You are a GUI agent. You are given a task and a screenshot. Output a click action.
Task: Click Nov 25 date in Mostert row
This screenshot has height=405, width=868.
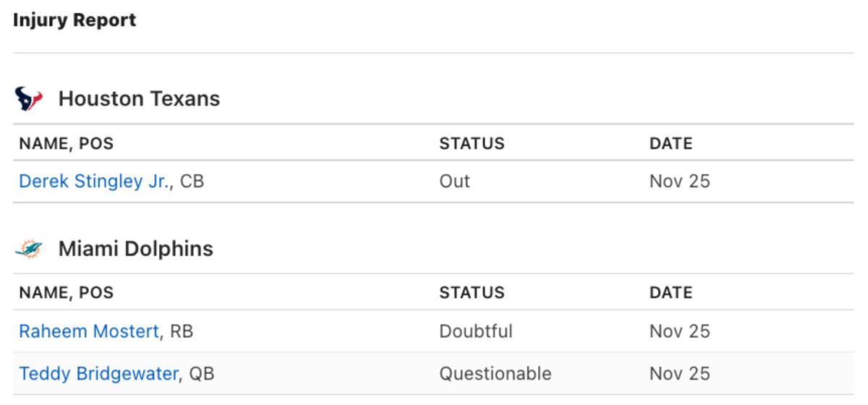pyautogui.click(x=680, y=331)
